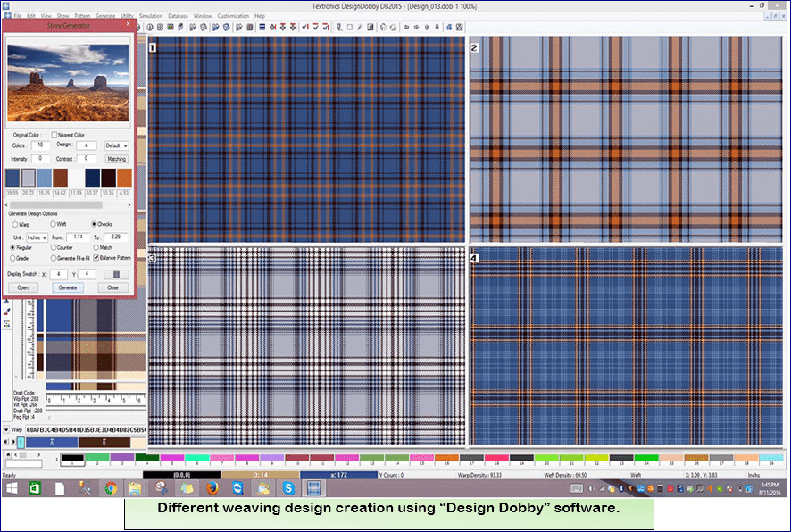Open File Explorer from the taskbar

pyautogui.click(x=135, y=488)
